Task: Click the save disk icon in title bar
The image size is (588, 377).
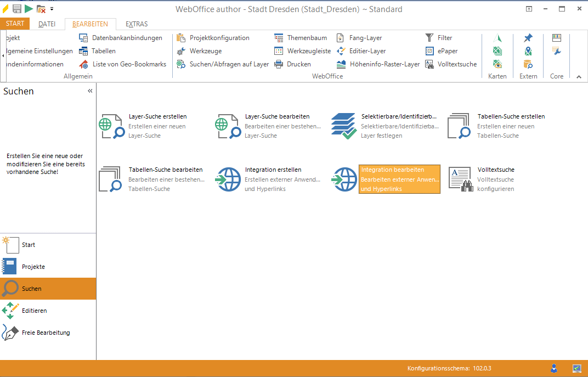Action: point(17,9)
